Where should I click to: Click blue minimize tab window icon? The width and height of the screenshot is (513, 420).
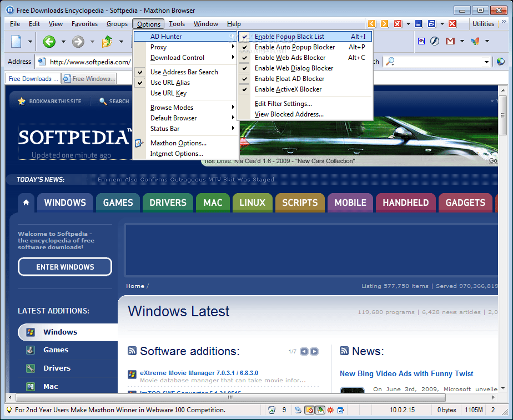coord(419,23)
